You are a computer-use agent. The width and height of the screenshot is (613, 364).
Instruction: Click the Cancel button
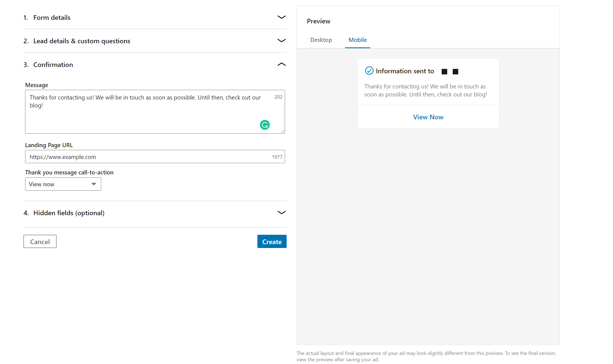click(40, 242)
